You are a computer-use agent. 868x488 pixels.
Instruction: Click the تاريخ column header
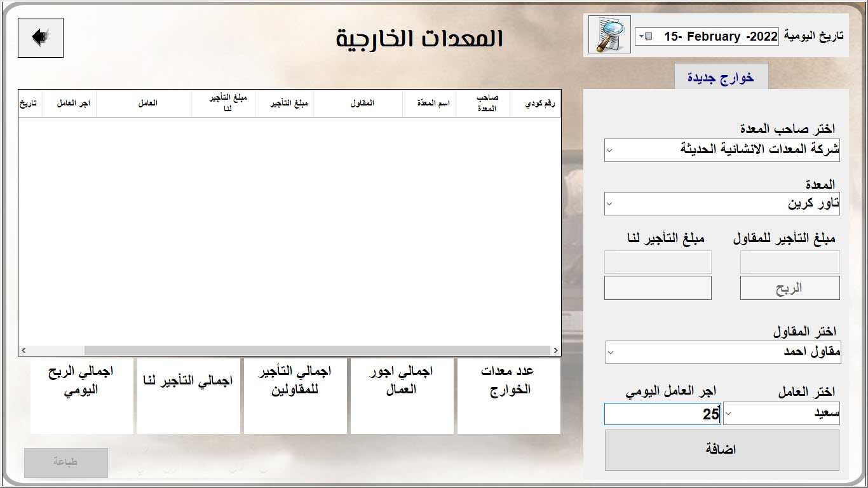click(31, 103)
